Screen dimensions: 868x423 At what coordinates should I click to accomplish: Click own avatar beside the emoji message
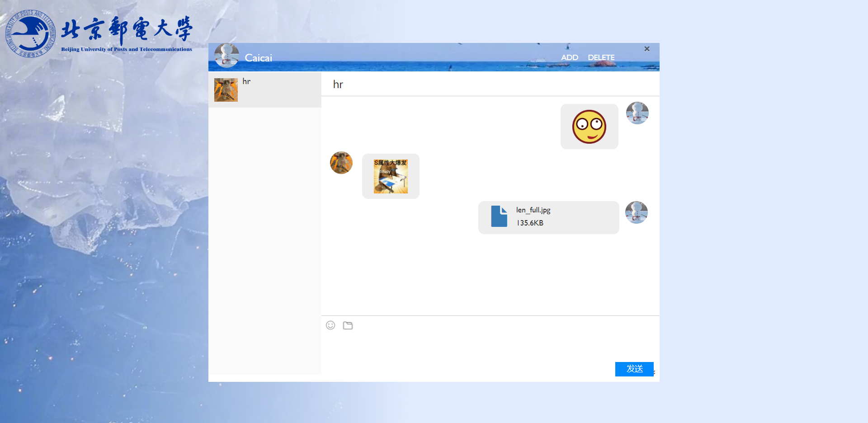coord(637,113)
